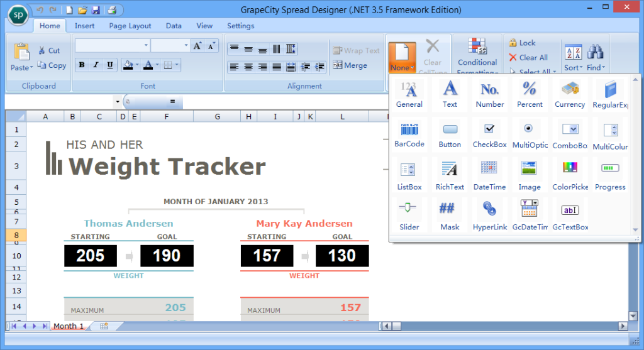Viewport: 644px width, 350px height.
Task: Choose the Text cell type
Action: [450, 94]
